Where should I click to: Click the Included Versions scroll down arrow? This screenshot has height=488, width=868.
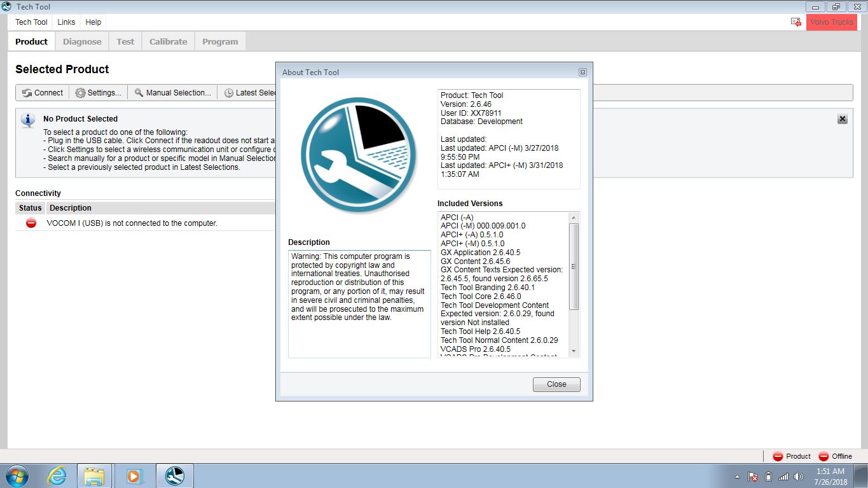click(574, 351)
